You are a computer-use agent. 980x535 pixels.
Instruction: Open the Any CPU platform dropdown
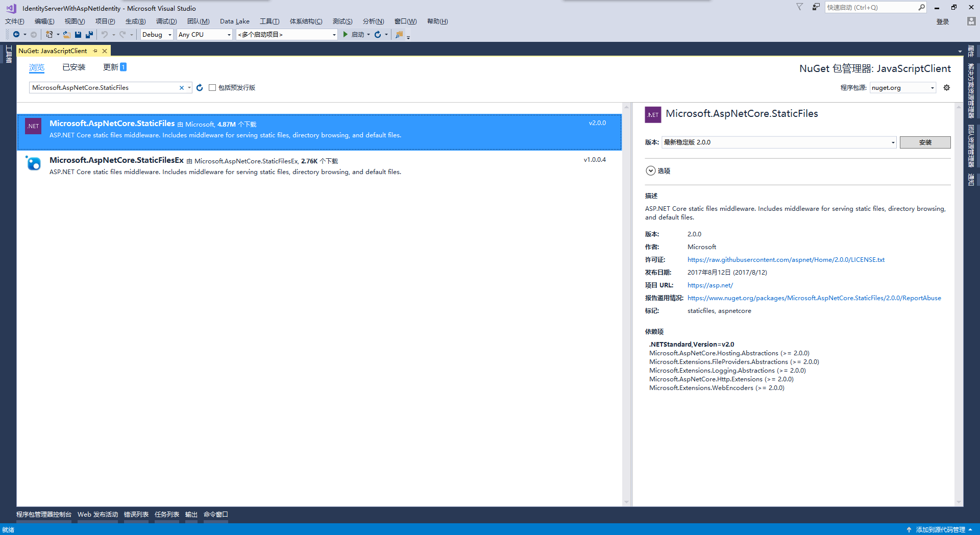[204, 34]
